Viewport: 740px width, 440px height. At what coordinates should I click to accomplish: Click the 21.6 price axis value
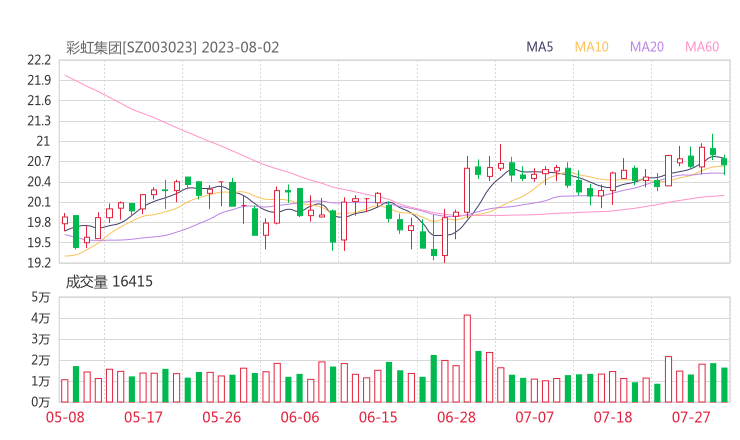(x=39, y=101)
